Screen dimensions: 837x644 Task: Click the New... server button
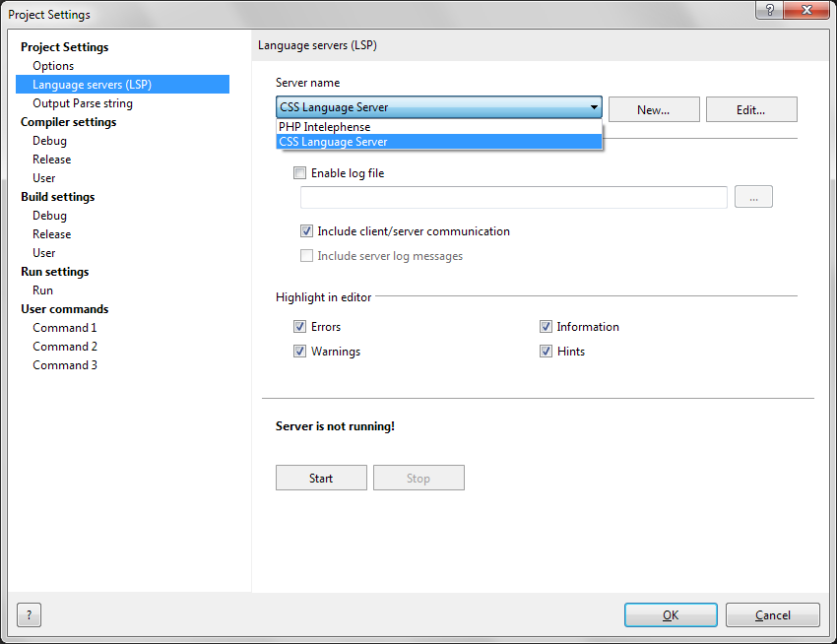click(654, 109)
